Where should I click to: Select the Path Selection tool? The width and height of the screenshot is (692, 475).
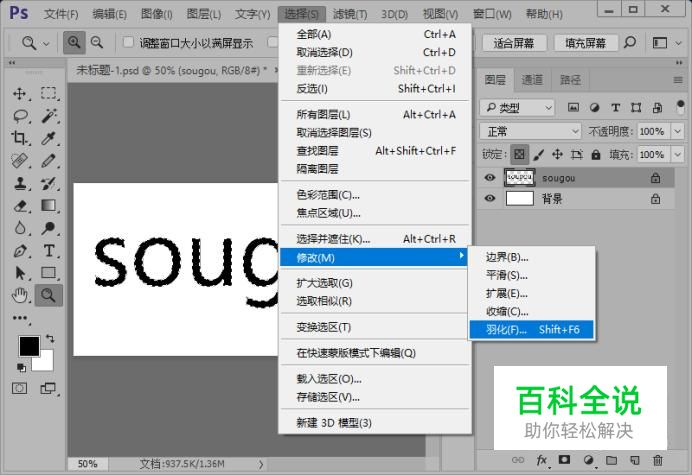[x=19, y=273]
